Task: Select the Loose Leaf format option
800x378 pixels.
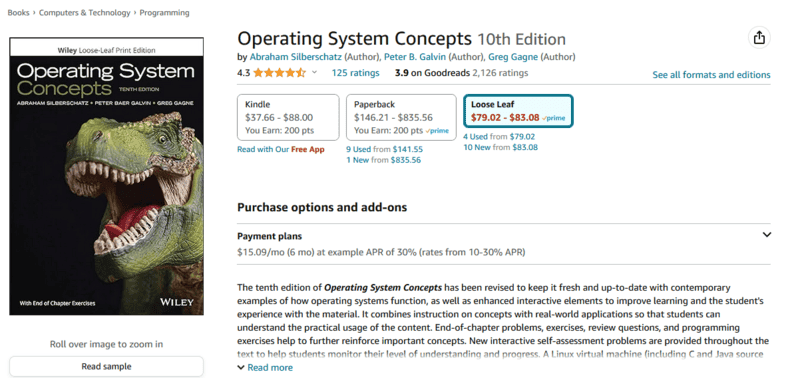Action: point(518,111)
